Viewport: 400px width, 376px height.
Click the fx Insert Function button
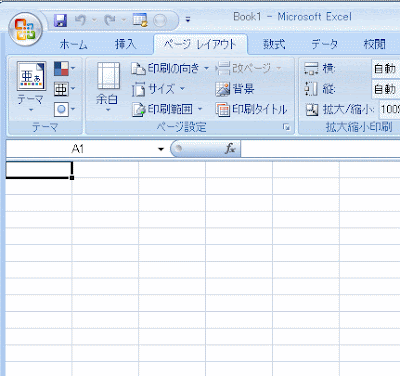[x=230, y=149]
